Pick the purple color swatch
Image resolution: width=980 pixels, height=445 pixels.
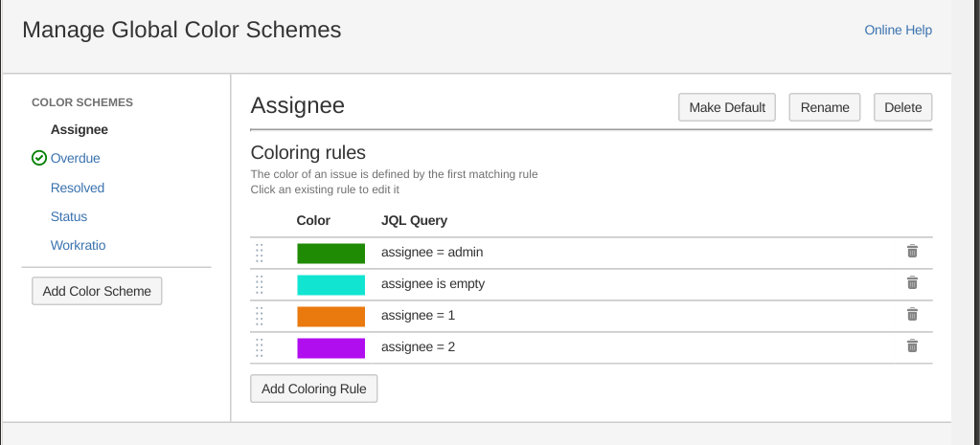(x=330, y=347)
